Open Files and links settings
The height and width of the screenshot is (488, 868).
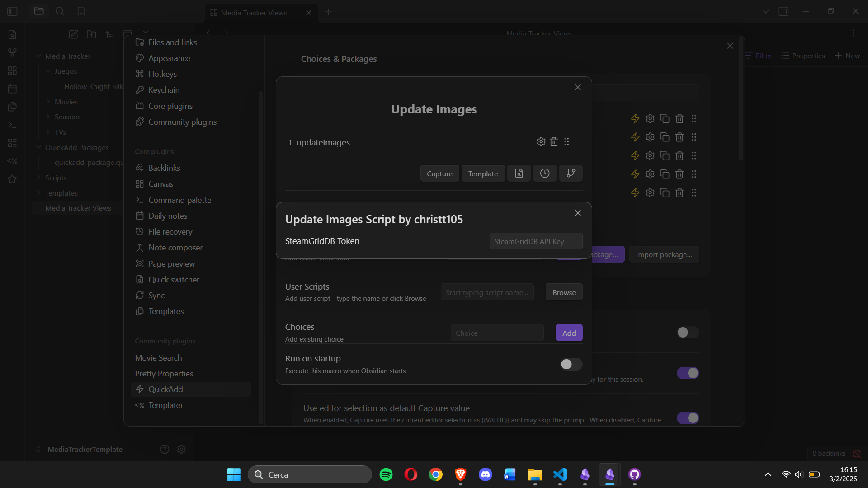173,42
